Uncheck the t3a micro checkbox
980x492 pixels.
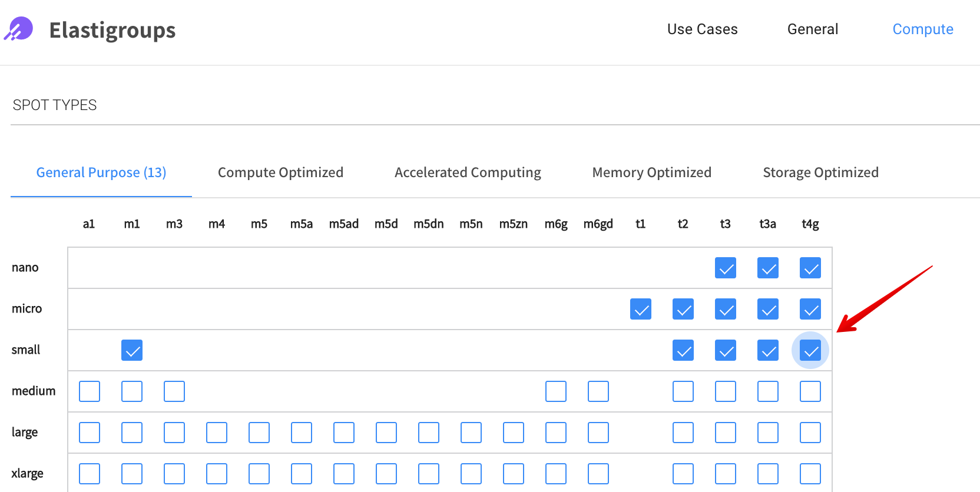tap(768, 309)
